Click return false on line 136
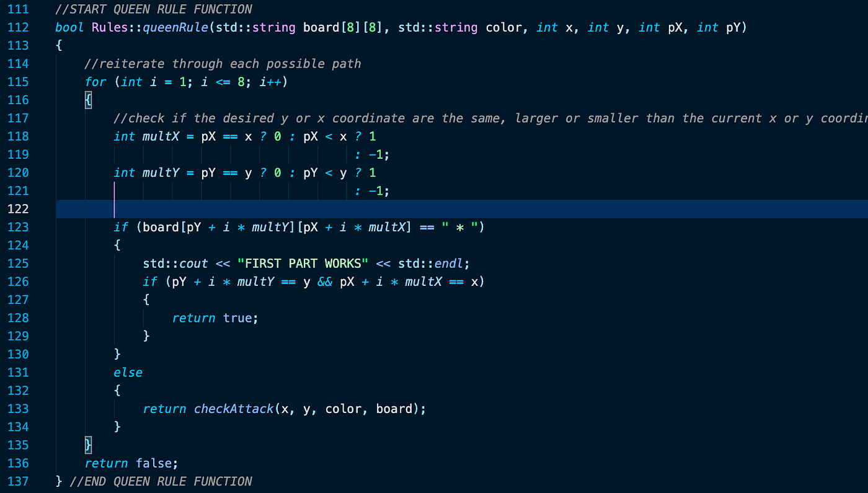Screen dimensions: 868x493 point(131,463)
